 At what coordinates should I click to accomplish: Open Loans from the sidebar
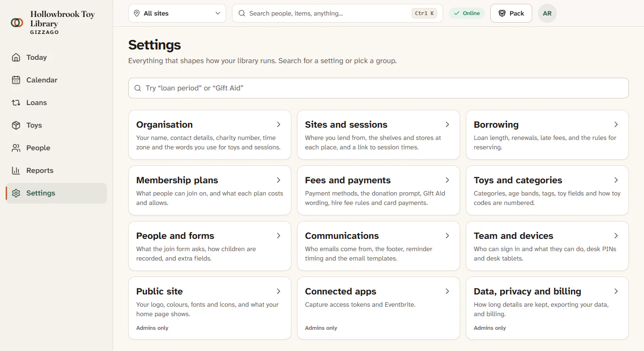click(x=57, y=103)
